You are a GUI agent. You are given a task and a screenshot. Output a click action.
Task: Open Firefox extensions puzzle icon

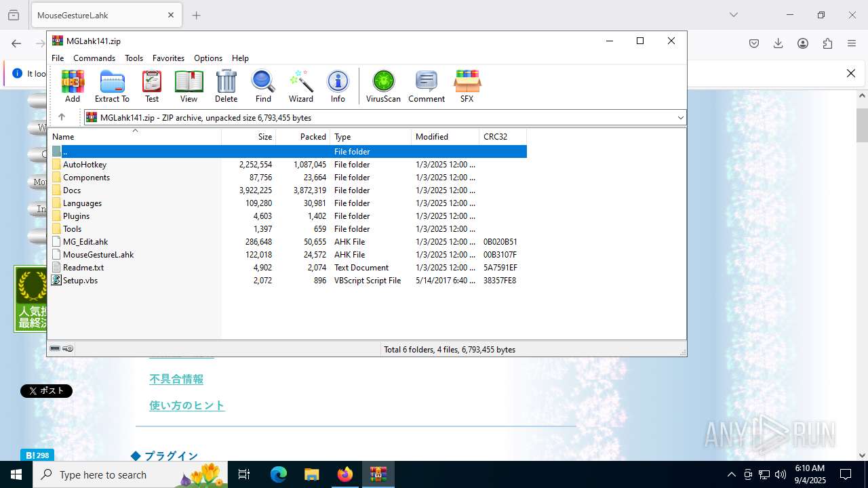point(827,43)
